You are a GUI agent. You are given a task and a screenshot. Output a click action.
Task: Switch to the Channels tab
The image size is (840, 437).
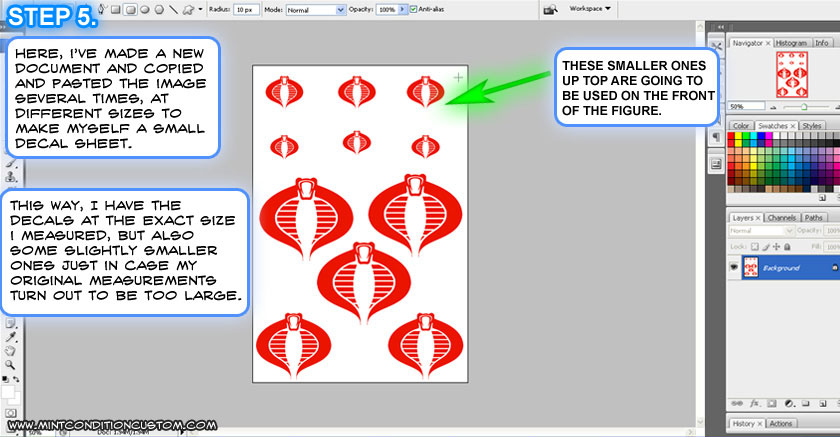coord(782,218)
